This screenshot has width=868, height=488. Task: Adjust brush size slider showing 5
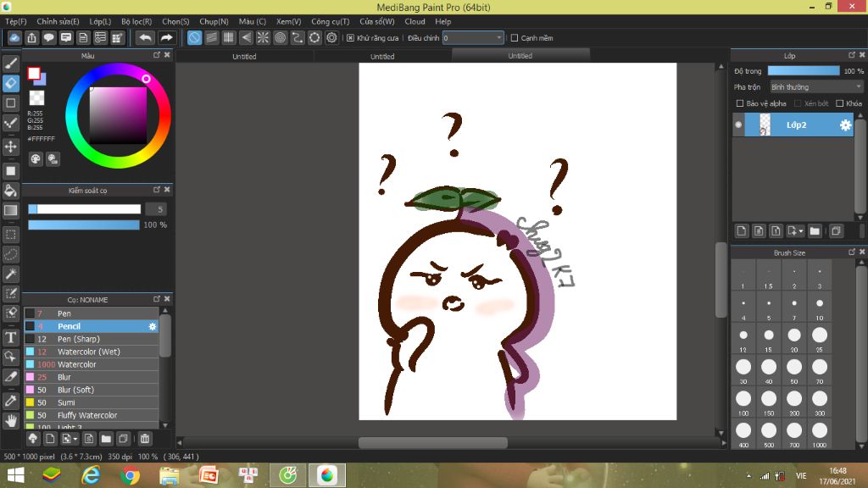[84, 209]
